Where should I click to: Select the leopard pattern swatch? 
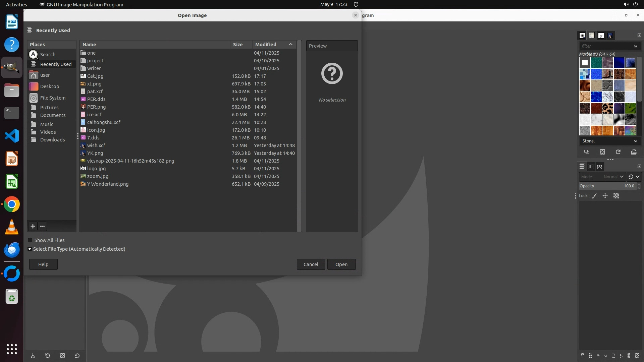point(607,108)
